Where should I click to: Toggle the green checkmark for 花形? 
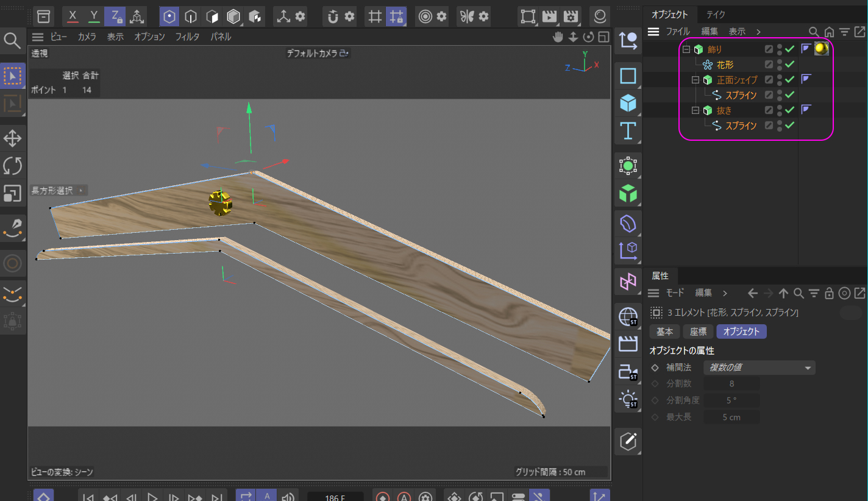coord(789,64)
